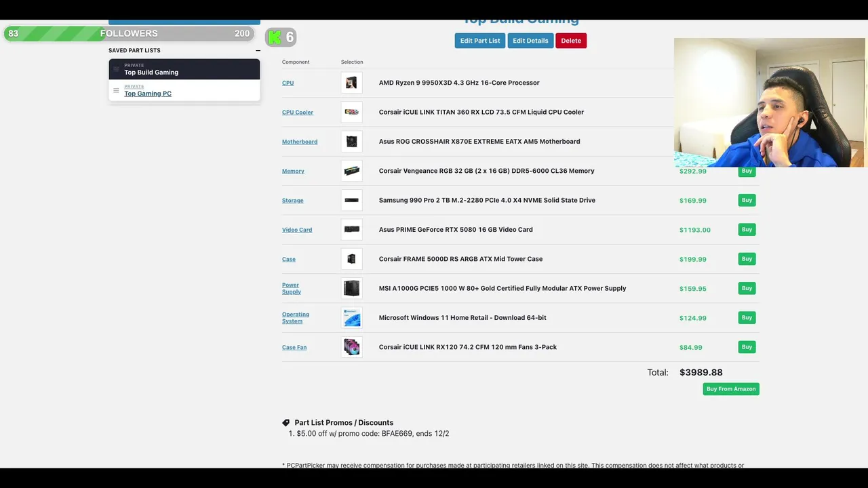Open the Video Card component link

(x=297, y=230)
